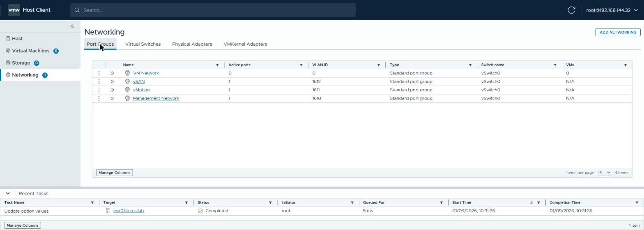Click Manage Columns under port groups table
The height and width of the screenshot is (230, 644).
115,173
